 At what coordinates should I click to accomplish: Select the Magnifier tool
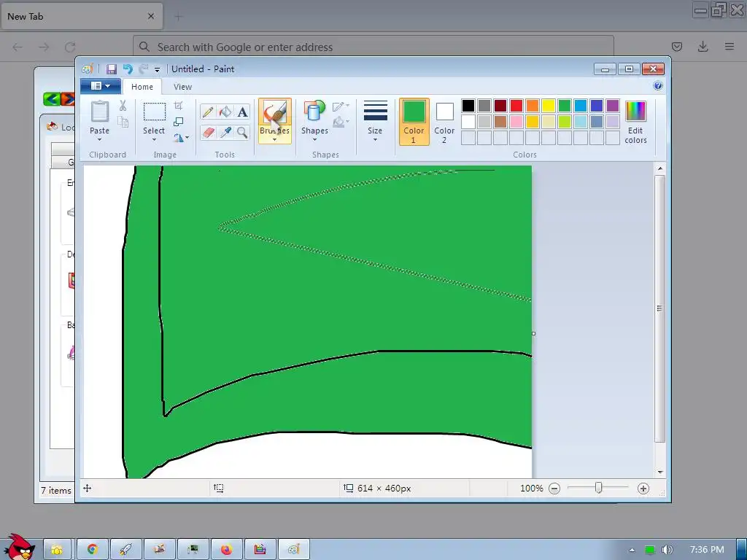(x=242, y=132)
